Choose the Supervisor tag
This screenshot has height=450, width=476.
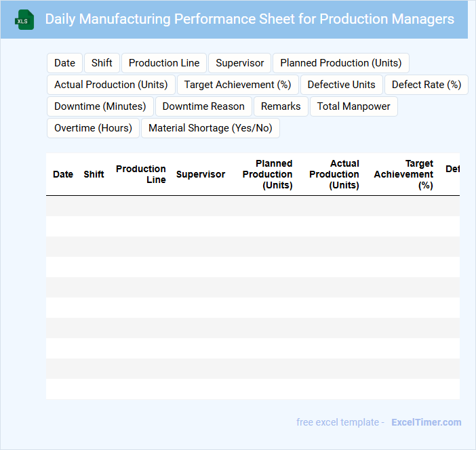click(x=240, y=63)
